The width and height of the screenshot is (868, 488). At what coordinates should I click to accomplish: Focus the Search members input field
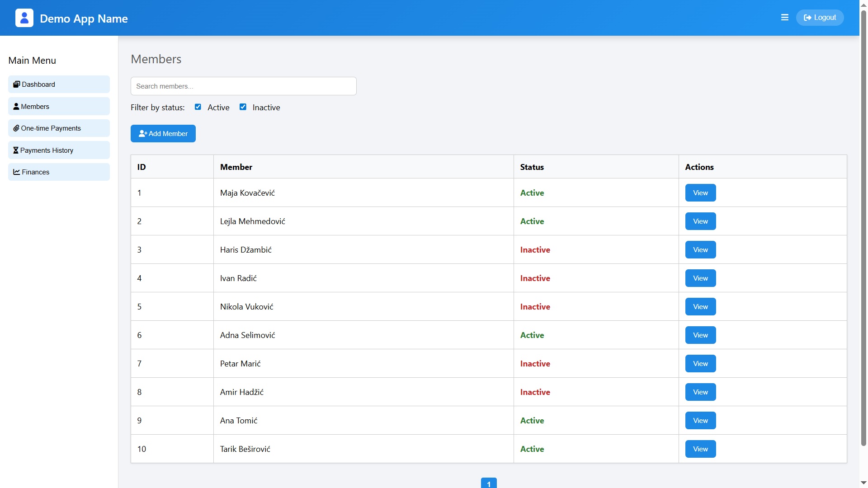point(243,86)
